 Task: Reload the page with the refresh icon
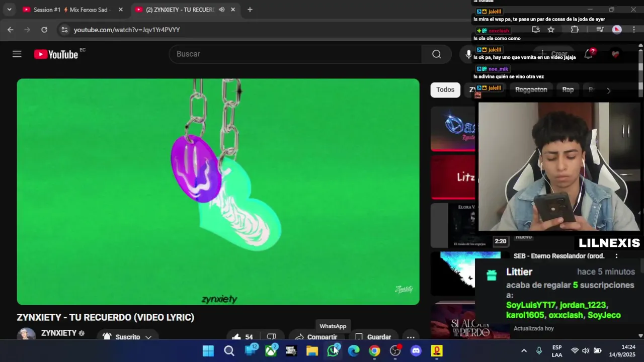pyautogui.click(x=44, y=30)
